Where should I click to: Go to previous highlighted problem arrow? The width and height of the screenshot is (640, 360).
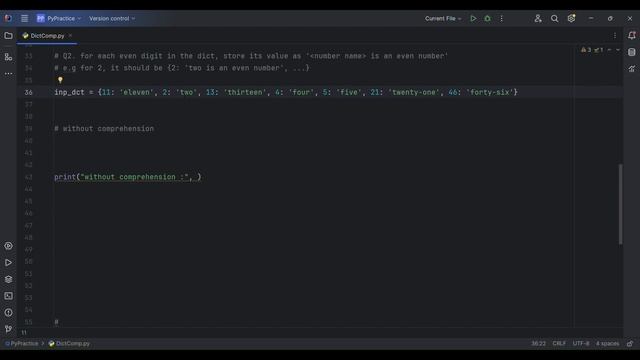[x=609, y=50]
